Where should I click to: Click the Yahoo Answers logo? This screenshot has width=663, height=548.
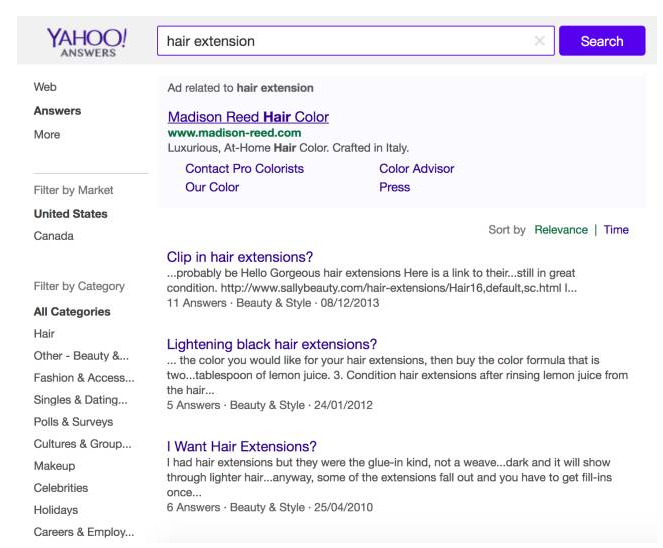(86, 42)
